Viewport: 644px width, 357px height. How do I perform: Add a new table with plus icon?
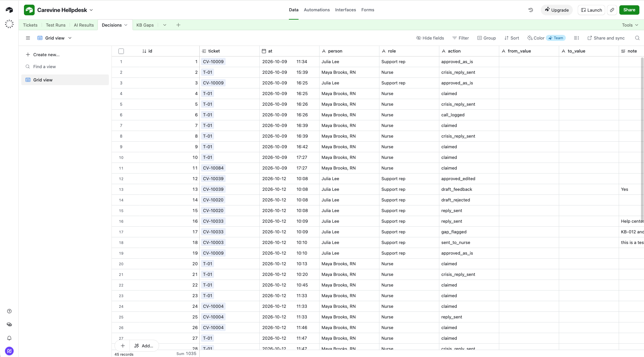pos(178,25)
